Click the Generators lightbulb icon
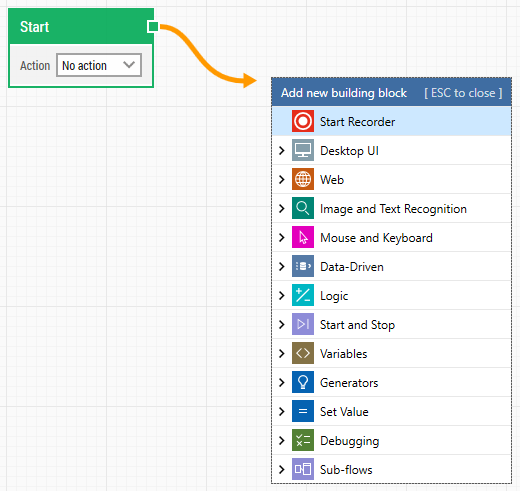 [303, 382]
